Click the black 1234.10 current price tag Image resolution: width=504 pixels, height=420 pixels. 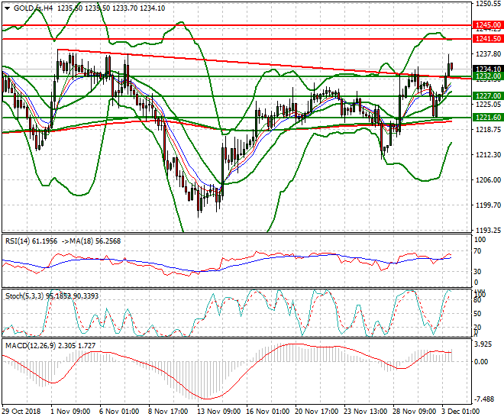point(486,69)
